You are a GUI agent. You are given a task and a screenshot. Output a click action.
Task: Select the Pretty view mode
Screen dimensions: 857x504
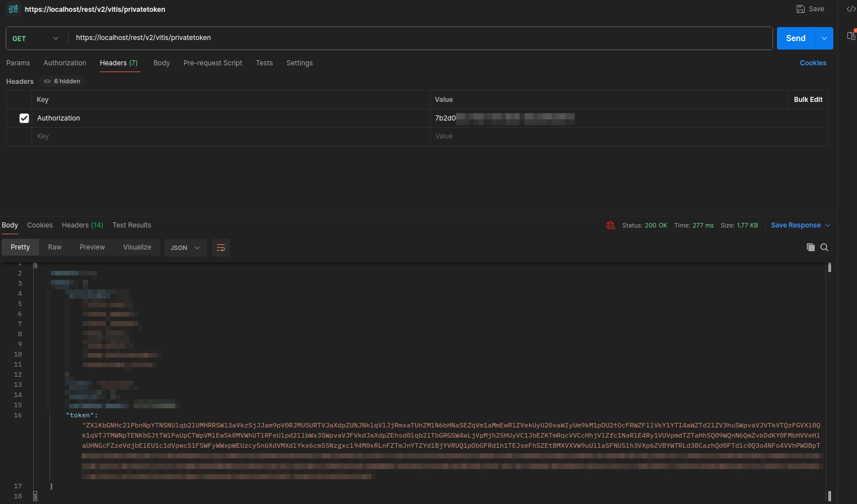pyautogui.click(x=20, y=247)
